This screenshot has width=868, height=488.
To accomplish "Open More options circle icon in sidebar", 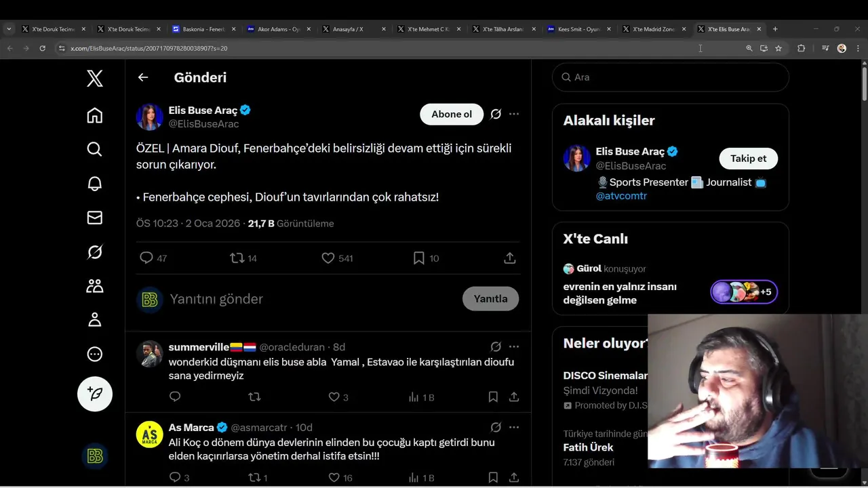I will click(95, 354).
